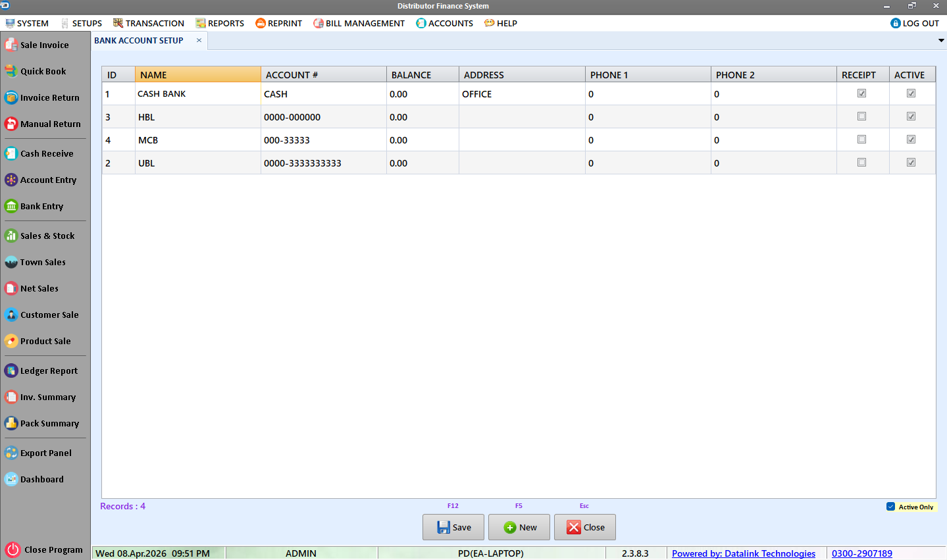Image resolution: width=947 pixels, height=560 pixels.
Task: Open the SYSTEM menu
Action: pyautogui.click(x=27, y=23)
